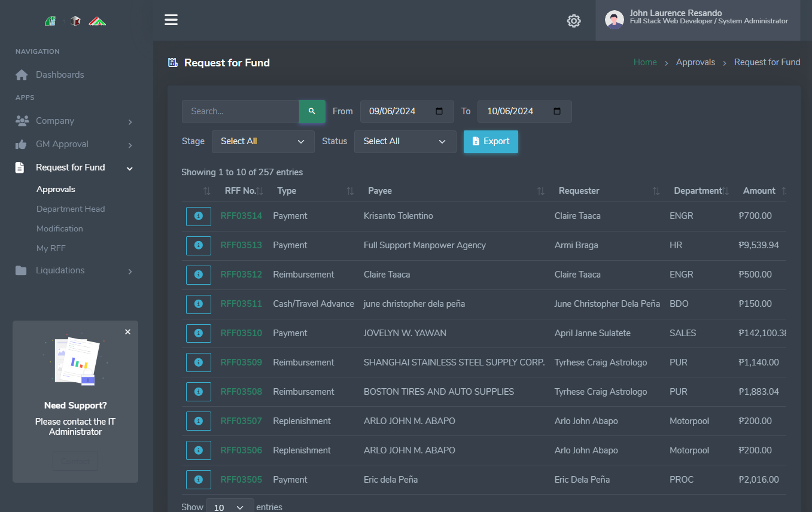Open the RFF03512 request link
This screenshot has height=512, width=812.
(x=241, y=275)
